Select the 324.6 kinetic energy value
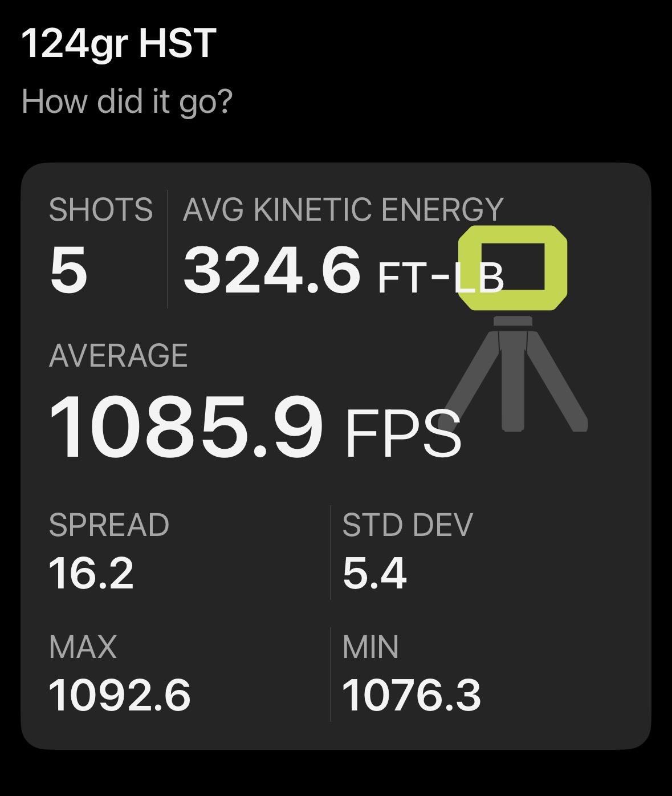The height and width of the screenshot is (796, 672). pyautogui.click(x=272, y=269)
